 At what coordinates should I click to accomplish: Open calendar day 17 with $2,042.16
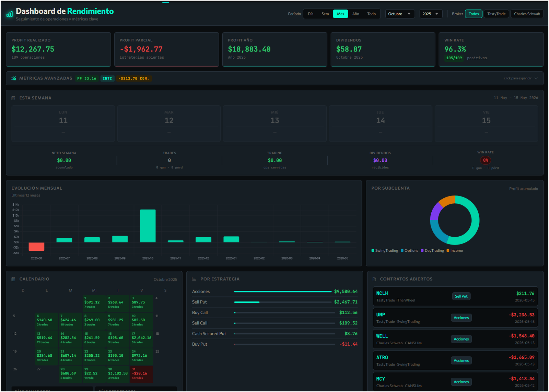(x=141, y=338)
